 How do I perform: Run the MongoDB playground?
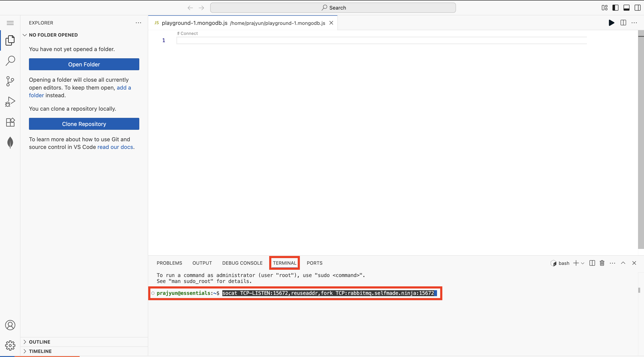click(x=611, y=23)
